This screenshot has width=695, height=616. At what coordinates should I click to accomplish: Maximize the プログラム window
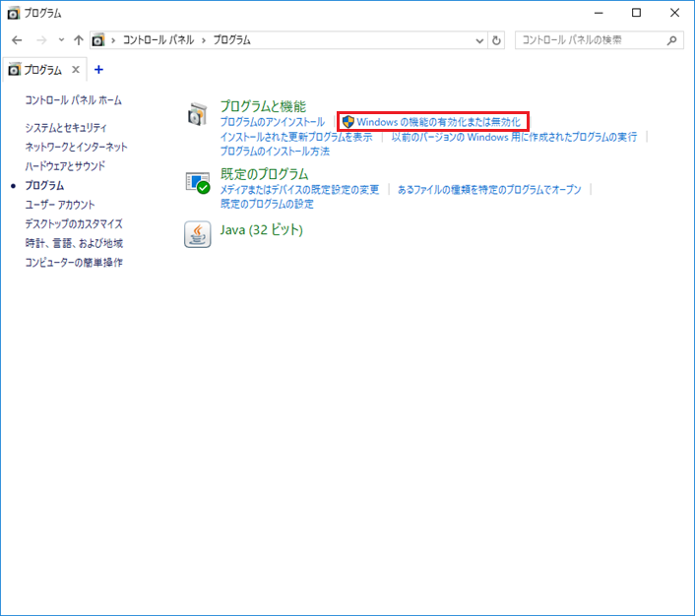[637, 13]
